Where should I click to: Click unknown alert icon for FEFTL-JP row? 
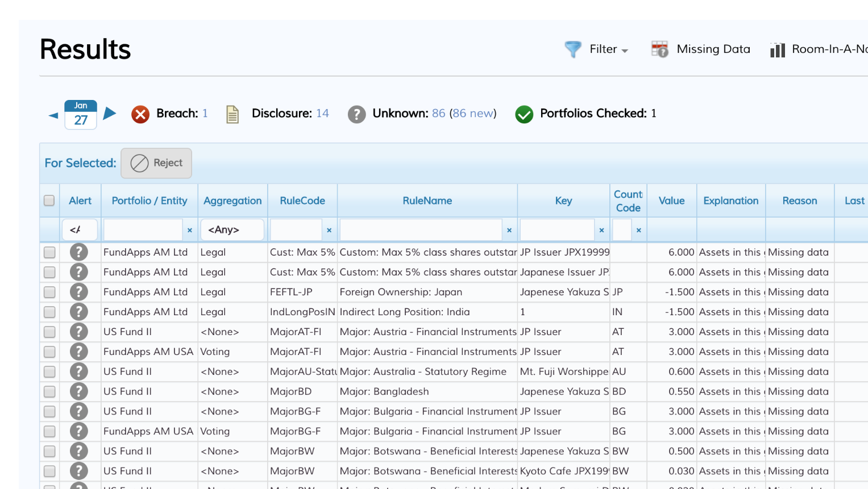coord(79,292)
